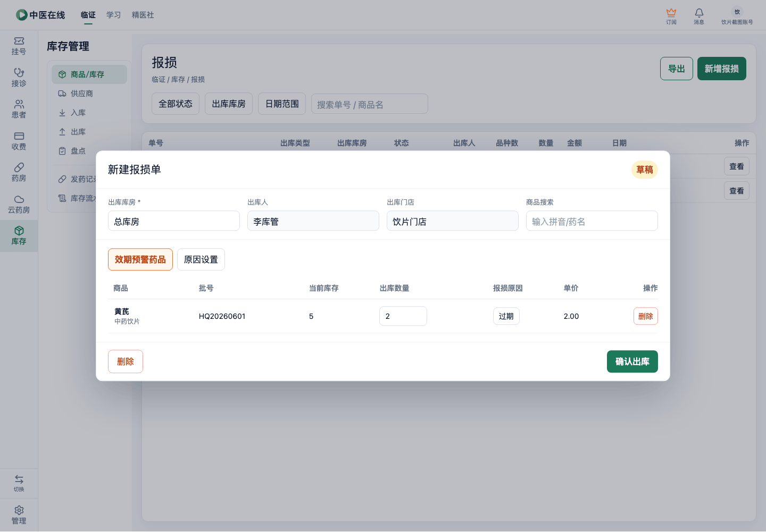Open 入库 menu item
766x532 pixels.
point(89,113)
